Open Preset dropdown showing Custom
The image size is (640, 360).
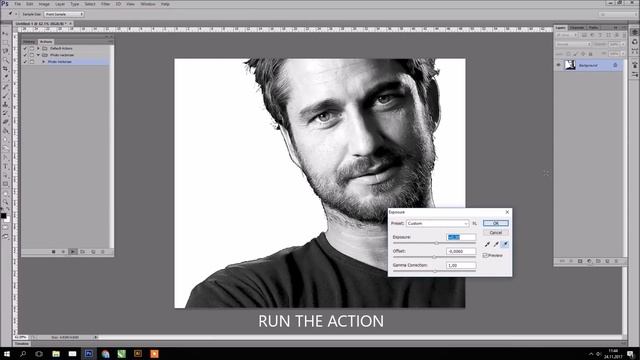pyautogui.click(x=438, y=223)
